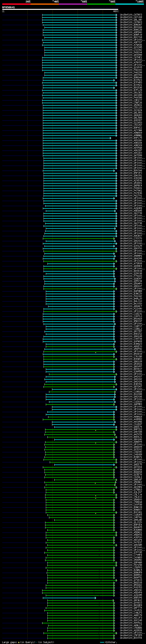This screenshot has width=146, height=644.
Task: Select the UniRef100_A9PD40 hit label
Action: (131, 32)
